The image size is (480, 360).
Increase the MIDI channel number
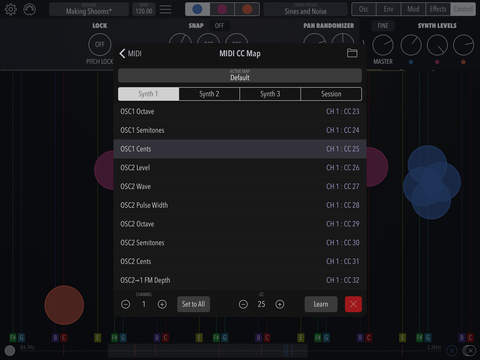162,304
